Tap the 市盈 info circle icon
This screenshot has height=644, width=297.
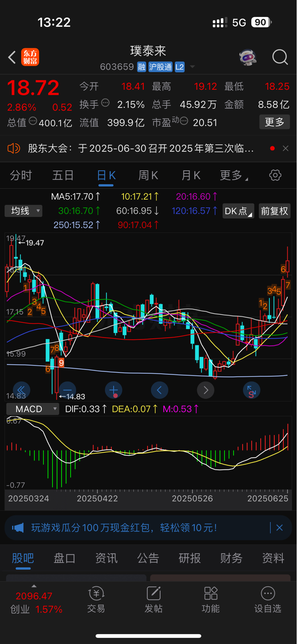coord(184,121)
